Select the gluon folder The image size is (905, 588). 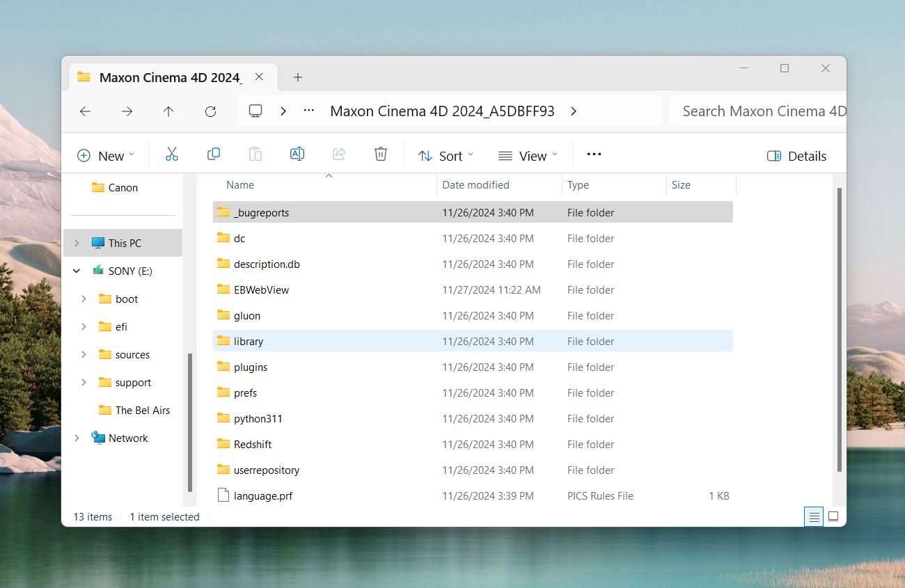click(x=473, y=315)
